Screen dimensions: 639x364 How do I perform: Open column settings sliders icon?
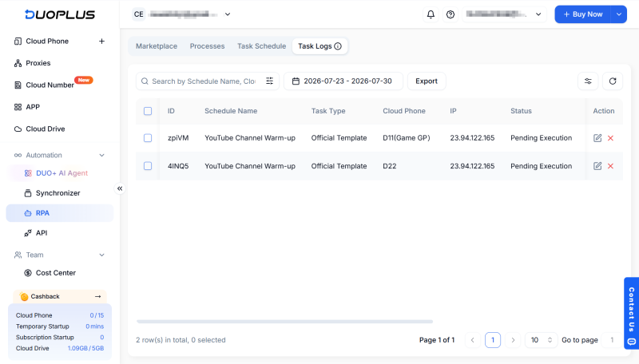tap(588, 81)
